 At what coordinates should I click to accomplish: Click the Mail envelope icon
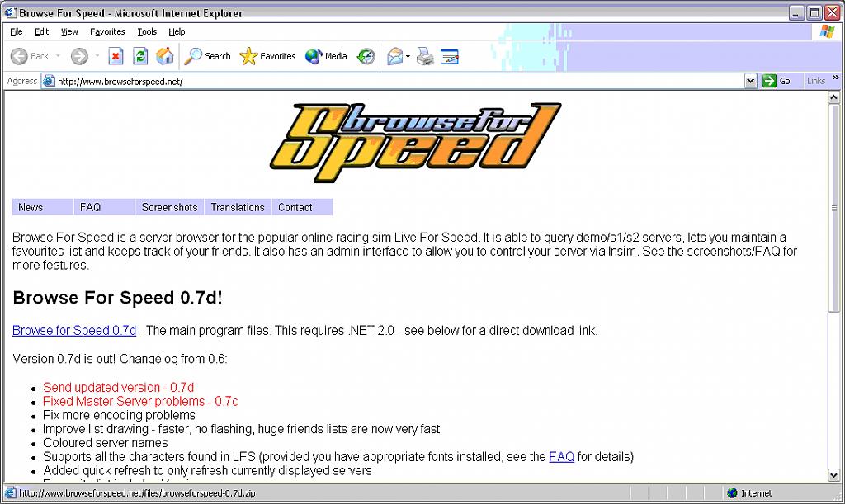395,56
